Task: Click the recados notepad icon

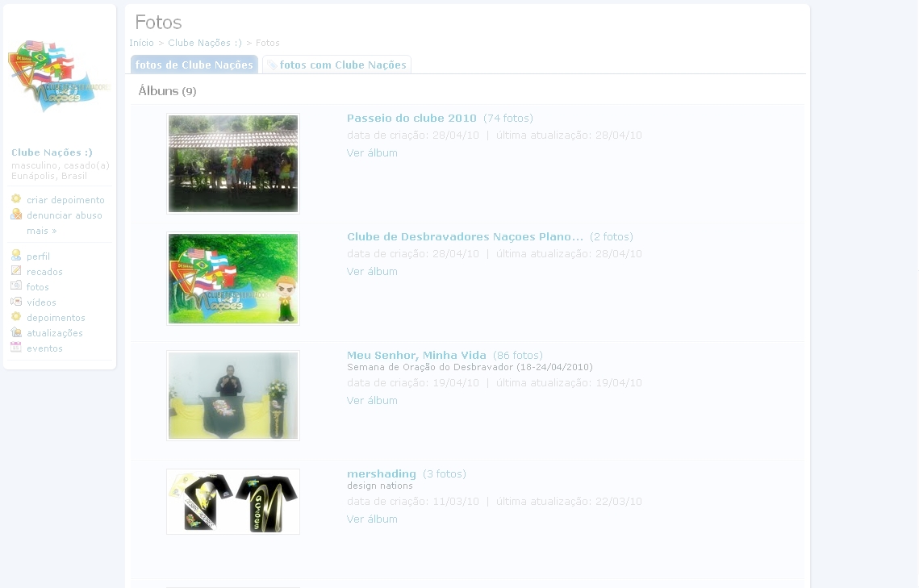Action: 16,271
